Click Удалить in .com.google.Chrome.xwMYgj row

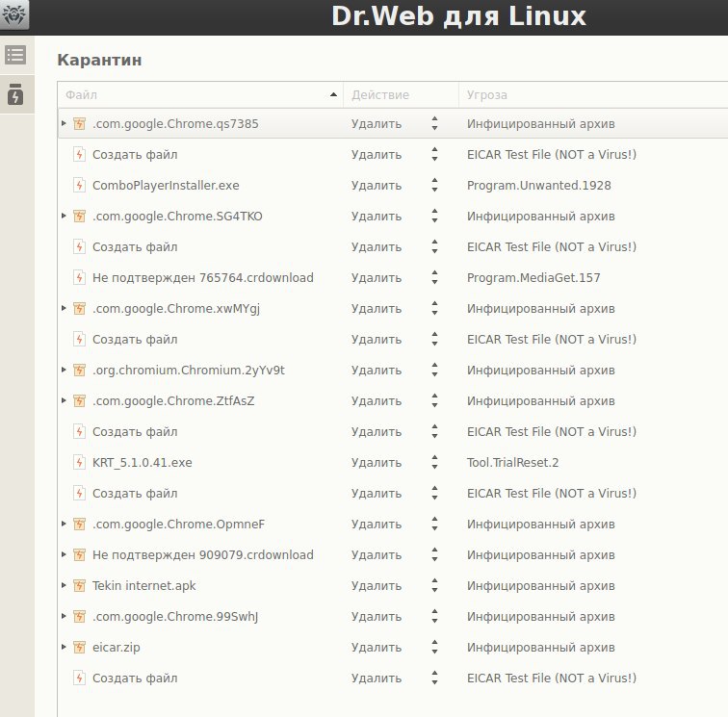pyautogui.click(x=377, y=309)
